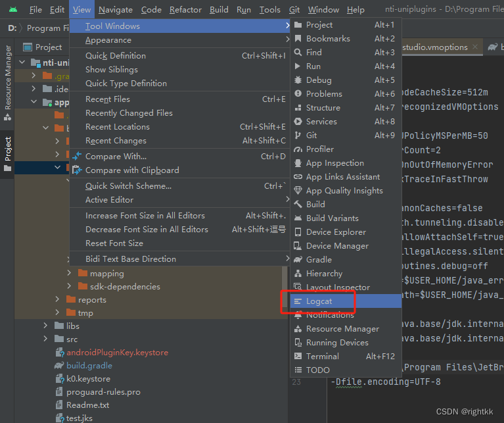Open the File menu
This screenshot has width=504, height=423.
(x=35, y=10)
